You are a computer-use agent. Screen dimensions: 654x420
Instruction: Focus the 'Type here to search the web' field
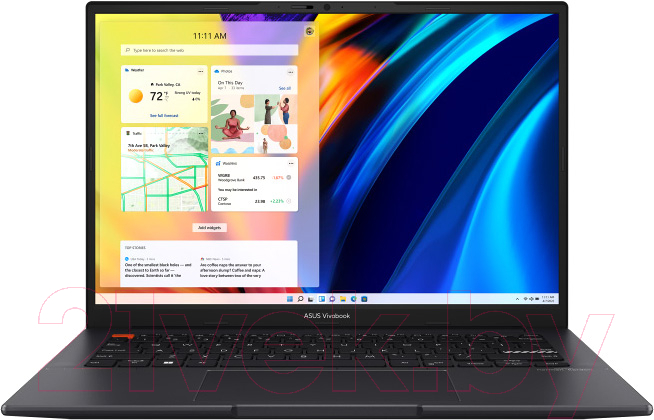[x=209, y=50]
